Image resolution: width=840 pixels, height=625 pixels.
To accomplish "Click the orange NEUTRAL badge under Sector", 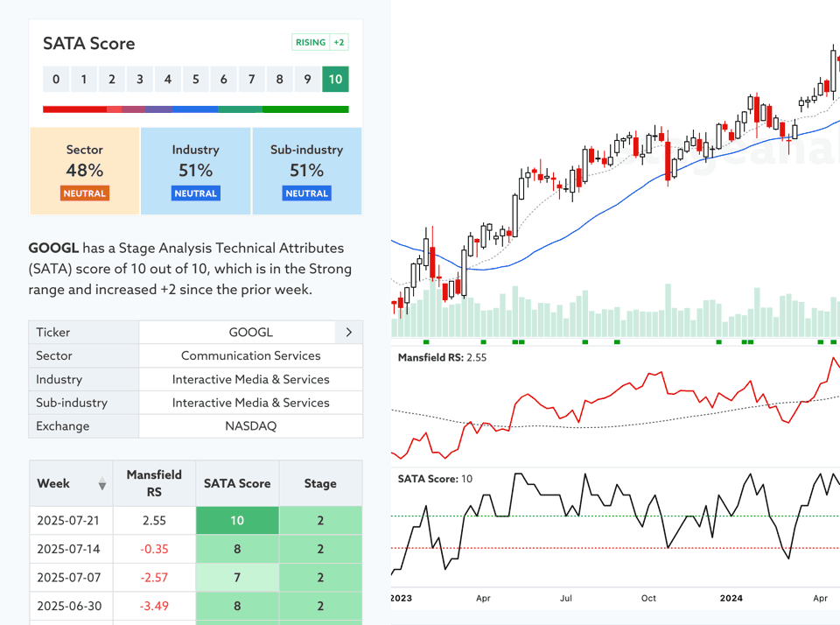I will coord(85,193).
